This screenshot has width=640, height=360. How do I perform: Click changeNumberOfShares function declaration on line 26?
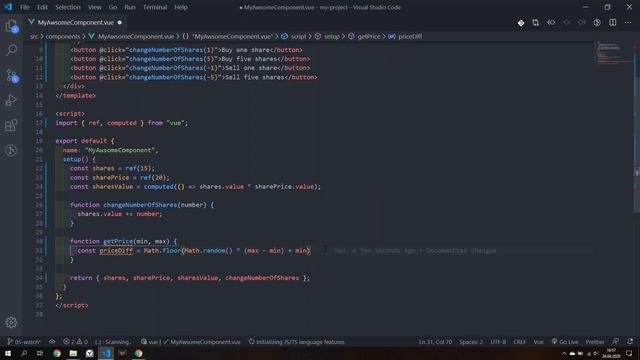click(x=140, y=205)
